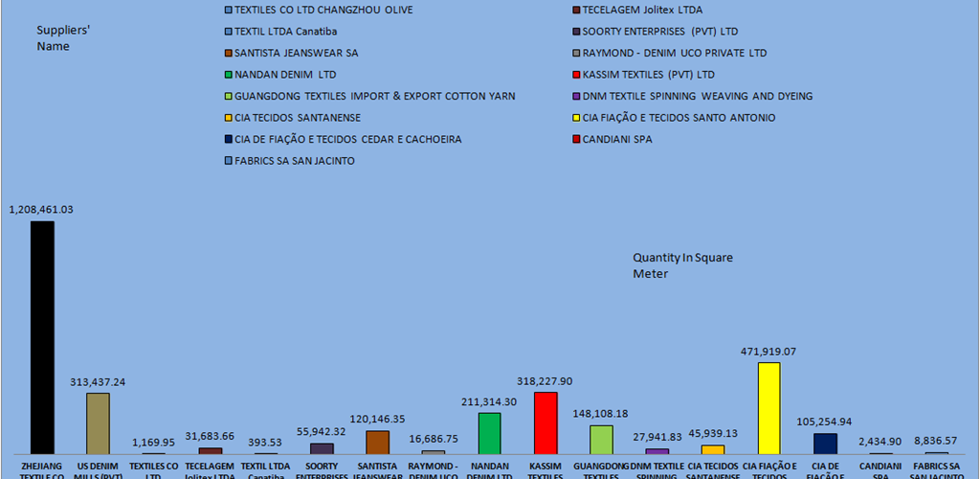Select data label 471,919.07
This screenshot has width=980, height=479.
[768, 352]
